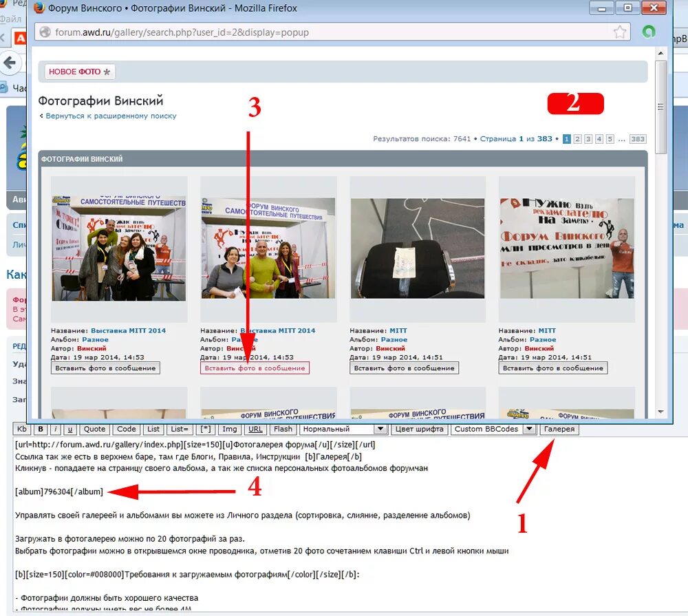Viewport: 688px width, 616px height.
Task: Click the asterisk icon on НОВОЕ ФОТО button
Action: (x=107, y=72)
